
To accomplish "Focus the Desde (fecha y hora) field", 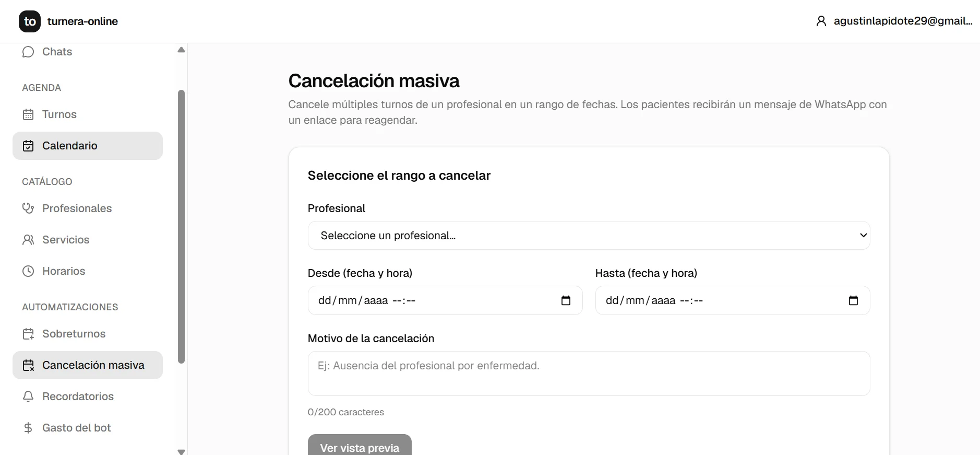I will (445, 300).
